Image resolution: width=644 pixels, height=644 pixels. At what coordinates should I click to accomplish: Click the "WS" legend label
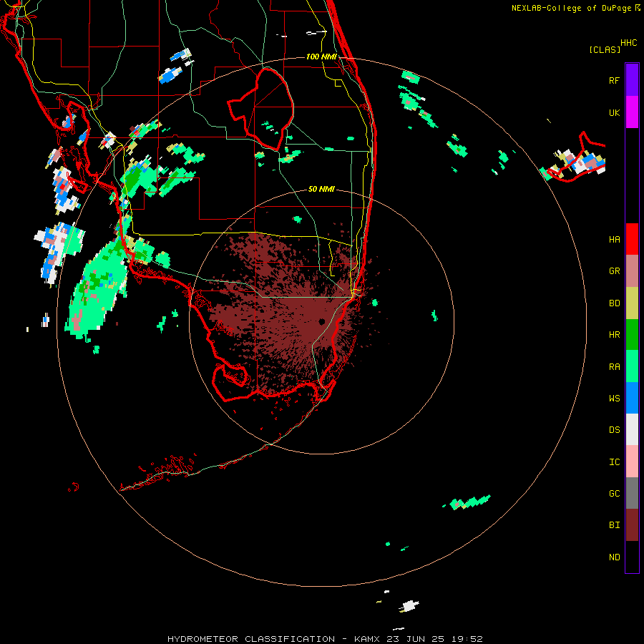(x=614, y=399)
